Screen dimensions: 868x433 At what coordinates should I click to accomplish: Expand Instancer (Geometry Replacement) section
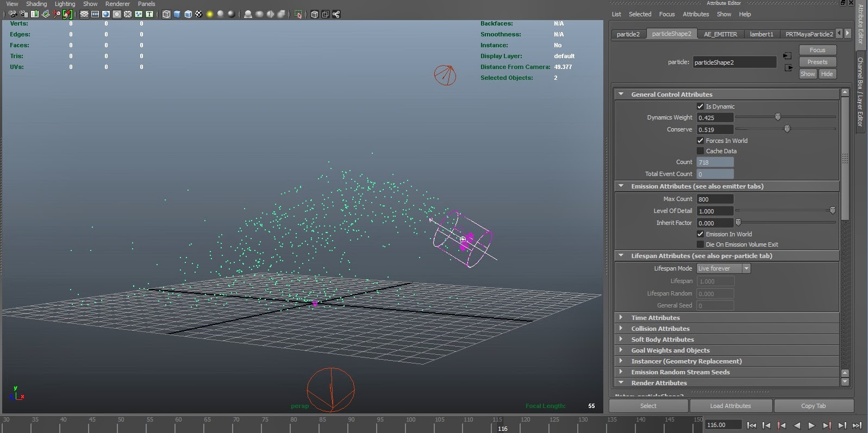[621, 361]
